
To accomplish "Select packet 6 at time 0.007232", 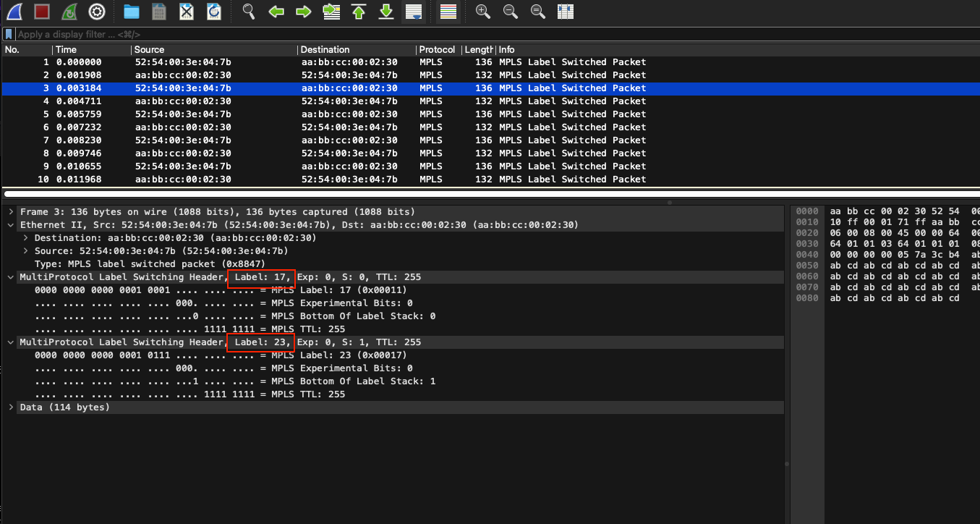I will 490,127.
